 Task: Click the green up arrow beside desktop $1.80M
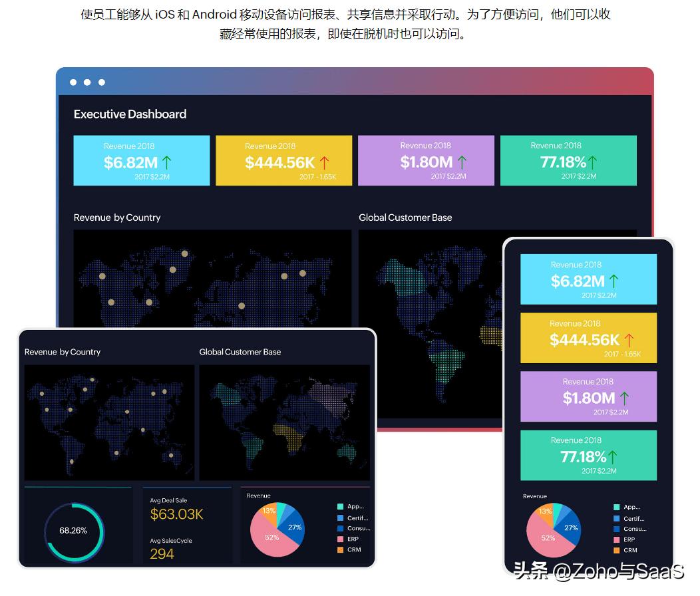pos(462,162)
